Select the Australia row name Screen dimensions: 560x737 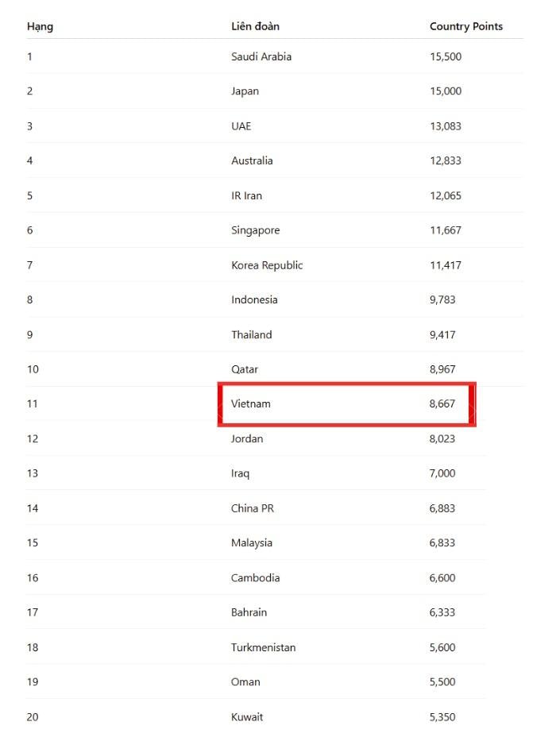[252, 160]
